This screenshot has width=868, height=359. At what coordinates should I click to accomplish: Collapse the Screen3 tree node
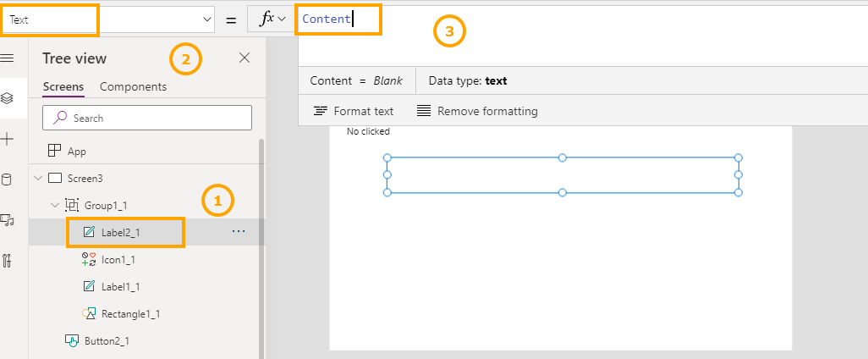[37, 179]
